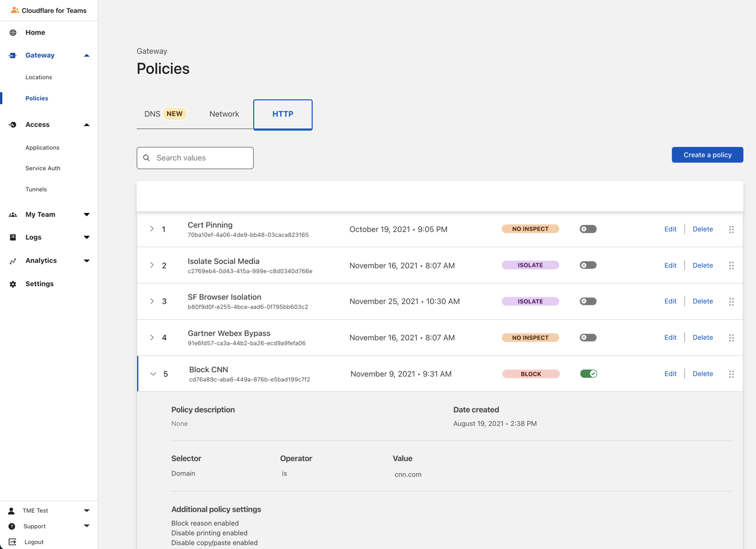Grab the drag handle for Isolate Social Media
The height and width of the screenshot is (549, 756).
click(x=732, y=266)
